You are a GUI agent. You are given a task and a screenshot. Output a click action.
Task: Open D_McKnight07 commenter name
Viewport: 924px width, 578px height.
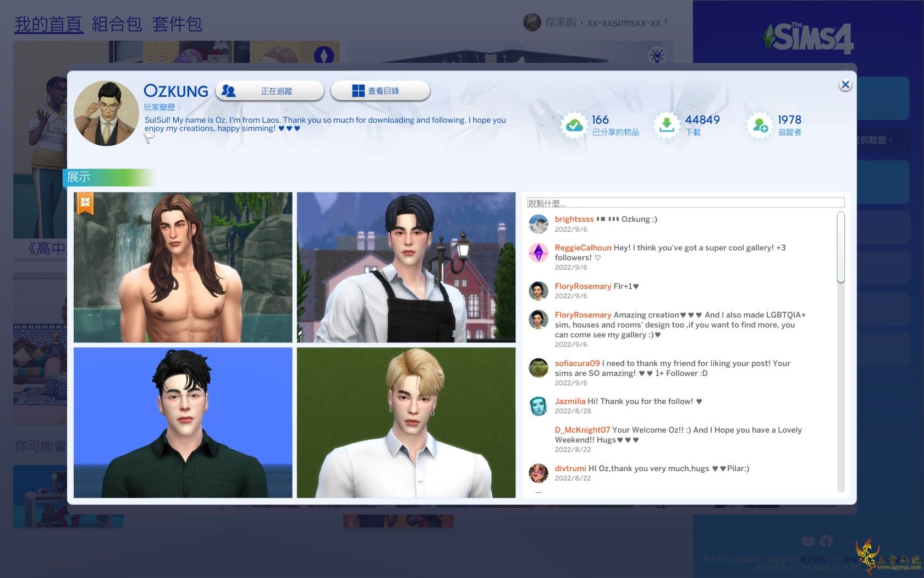coord(582,430)
